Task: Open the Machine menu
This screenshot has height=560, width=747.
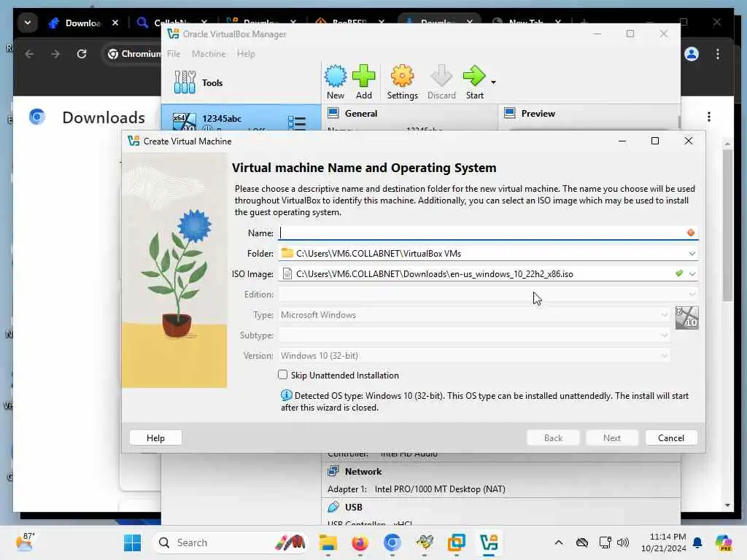Action: [209, 54]
